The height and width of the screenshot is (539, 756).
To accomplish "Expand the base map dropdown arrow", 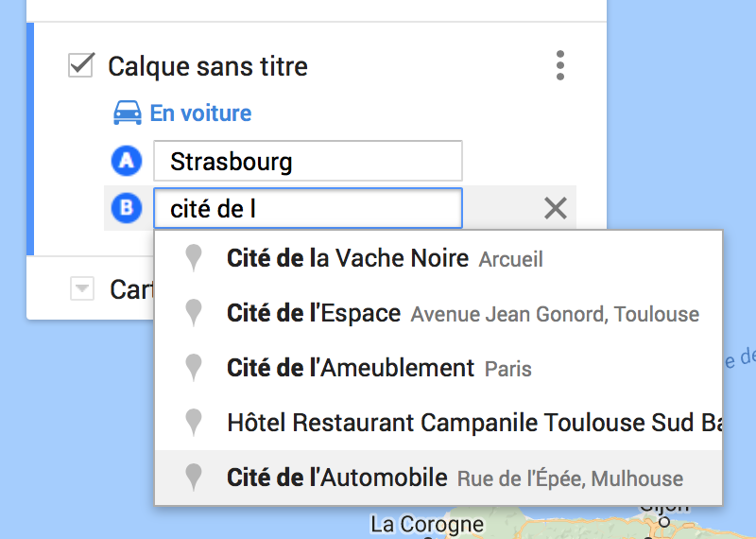I will click(82, 288).
